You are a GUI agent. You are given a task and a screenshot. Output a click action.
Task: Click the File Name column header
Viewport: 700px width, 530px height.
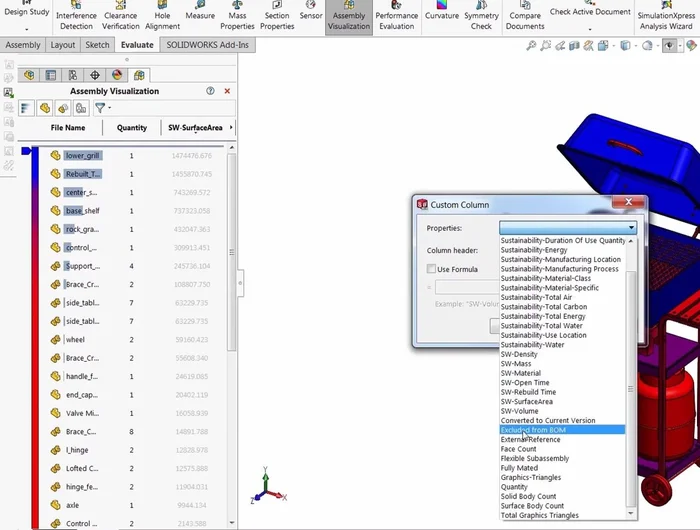(68, 128)
